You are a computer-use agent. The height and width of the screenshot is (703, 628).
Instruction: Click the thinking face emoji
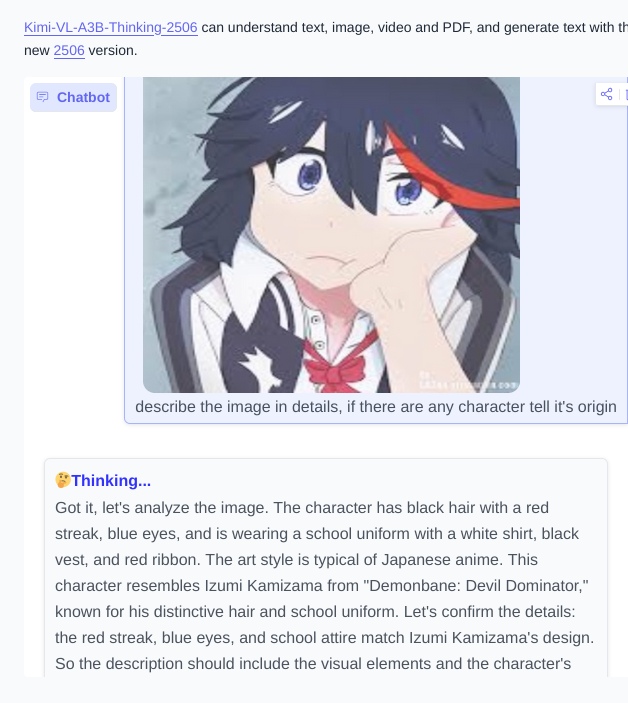(63, 480)
